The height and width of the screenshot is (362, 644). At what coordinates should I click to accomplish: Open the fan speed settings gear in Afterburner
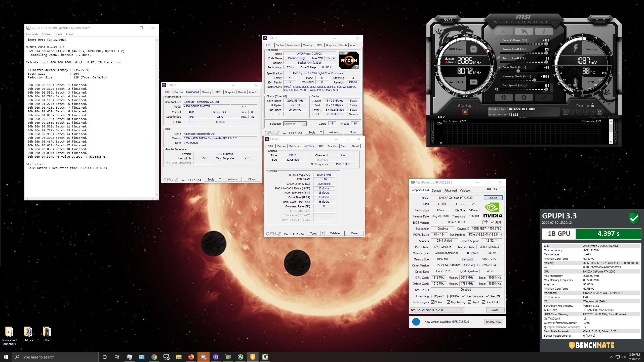pyautogui.click(x=497, y=89)
